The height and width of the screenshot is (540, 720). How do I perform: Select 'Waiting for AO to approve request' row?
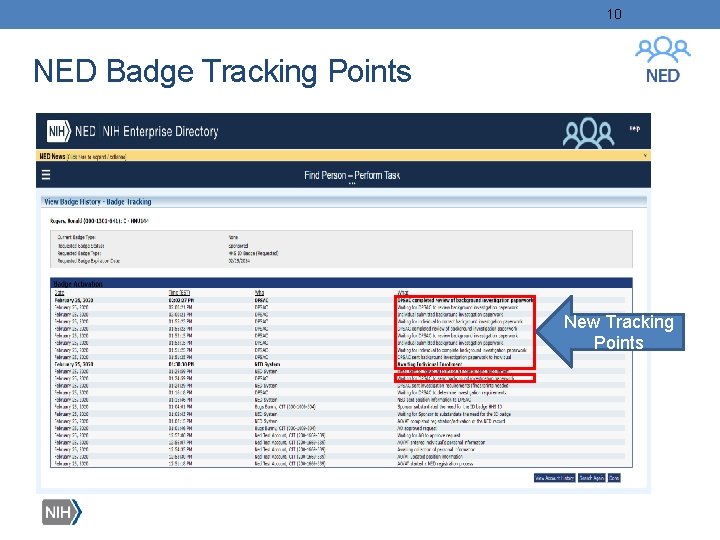point(341,435)
